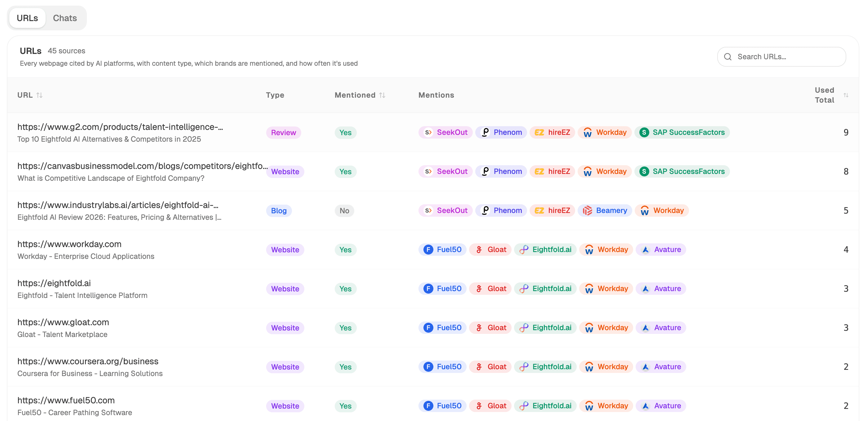Open the g2.com talent-intelligence URL
The width and height of the screenshot is (868, 421).
click(120, 126)
